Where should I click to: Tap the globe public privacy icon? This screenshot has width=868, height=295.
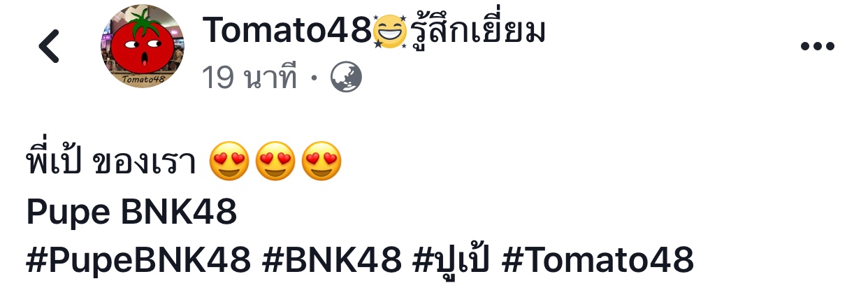(x=345, y=77)
